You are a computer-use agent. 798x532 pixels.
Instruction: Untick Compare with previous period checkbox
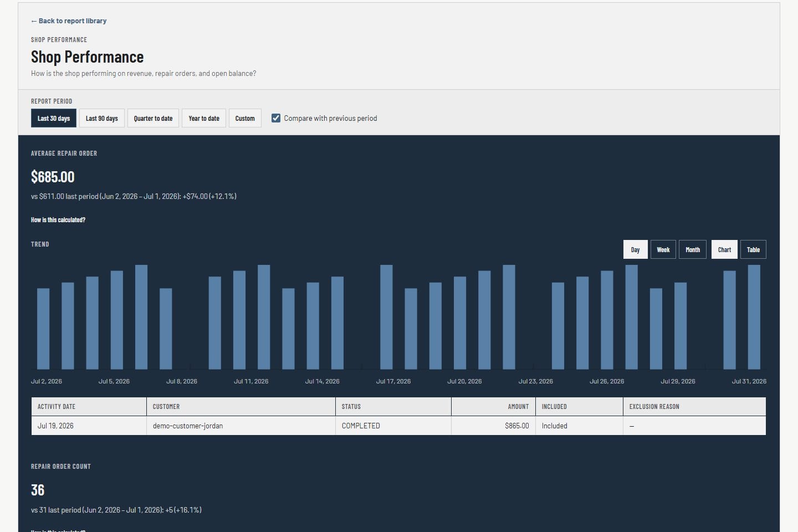tap(276, 118)
